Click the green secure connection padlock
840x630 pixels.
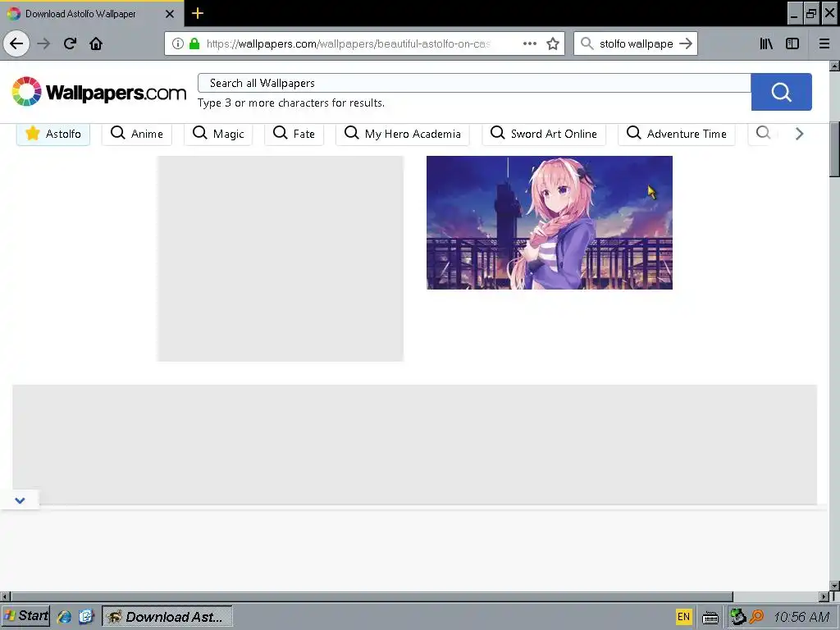click(x=194, y=43)
